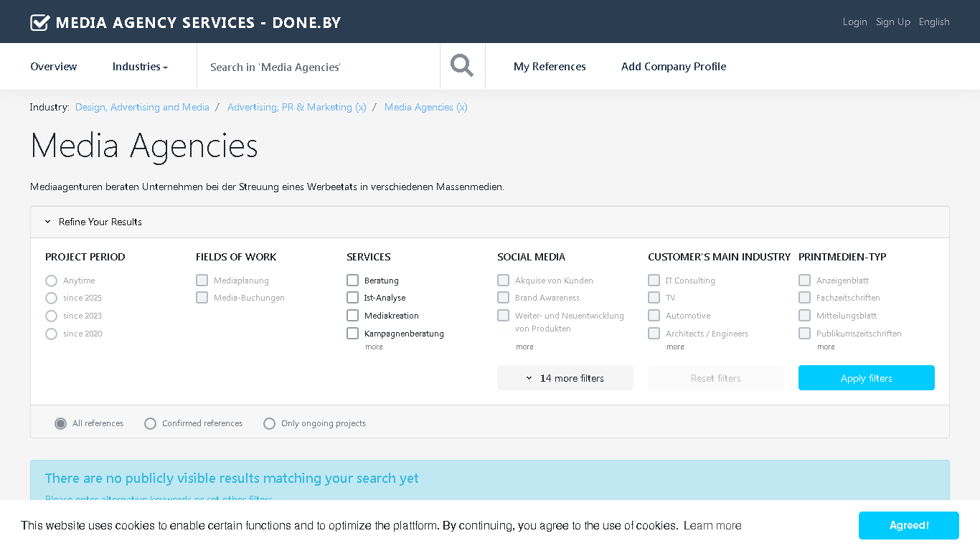Show more options under Services

(374, 347)
